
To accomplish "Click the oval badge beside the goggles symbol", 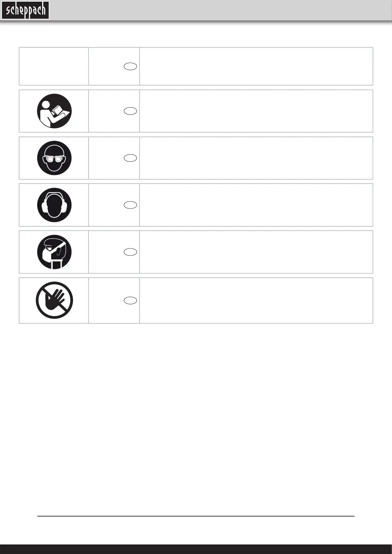I will 131,158.
